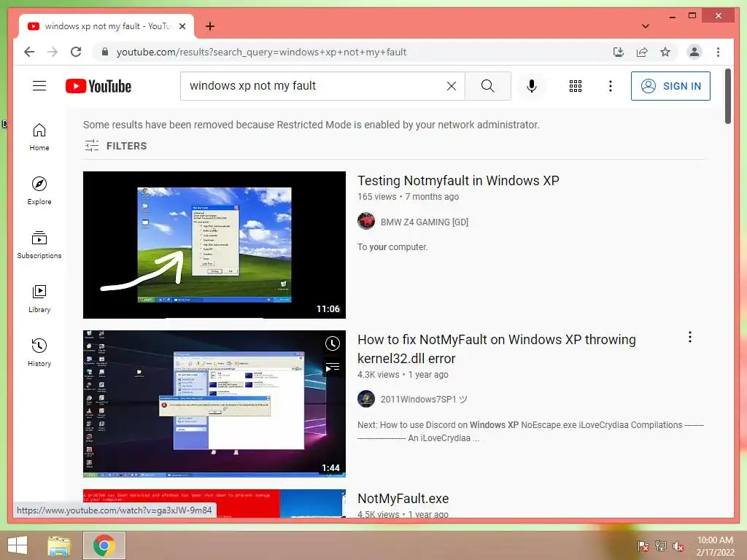
Task: Visit the 2011Windows7SP1 channel name
Action: pos(424,399)
